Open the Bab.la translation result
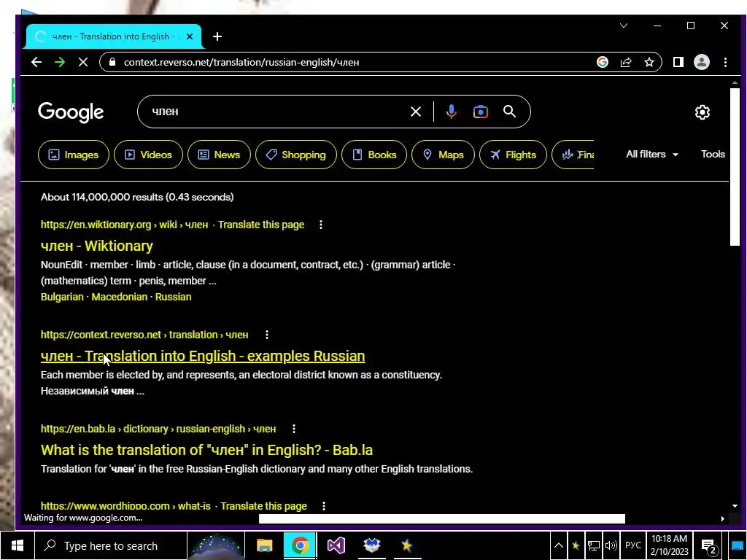The width and height of the screenshot is (747, 560). (x=206, y=450)
